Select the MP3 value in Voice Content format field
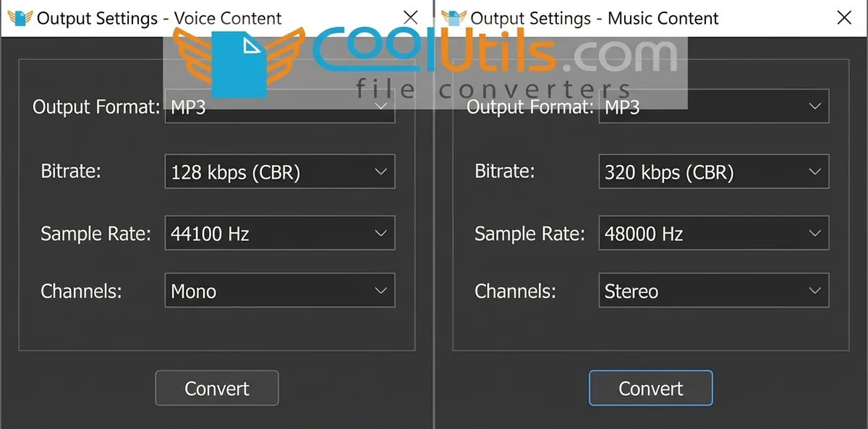This screenshot has width=868, height=429. 188,106
